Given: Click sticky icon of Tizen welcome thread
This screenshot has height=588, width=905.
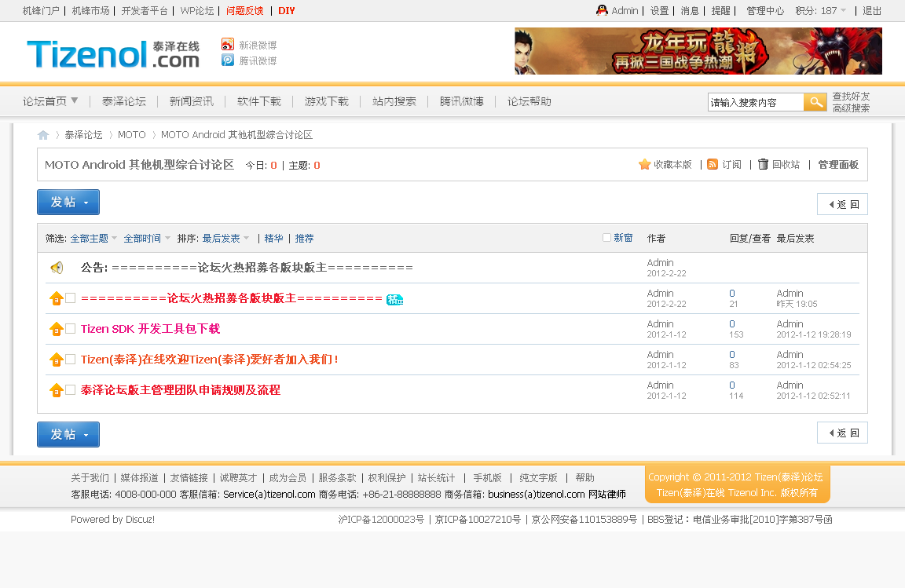Looking at the screenshot, I should [x=57, y=360].
